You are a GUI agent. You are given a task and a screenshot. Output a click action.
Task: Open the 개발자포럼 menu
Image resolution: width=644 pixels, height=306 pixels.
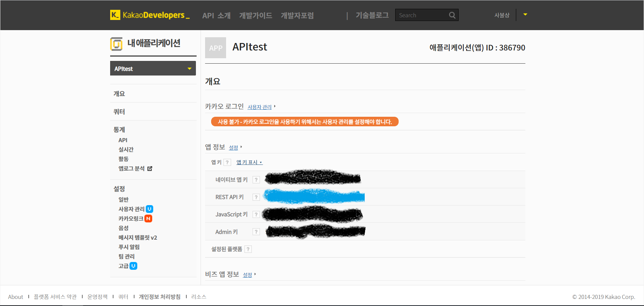[297, 15]
